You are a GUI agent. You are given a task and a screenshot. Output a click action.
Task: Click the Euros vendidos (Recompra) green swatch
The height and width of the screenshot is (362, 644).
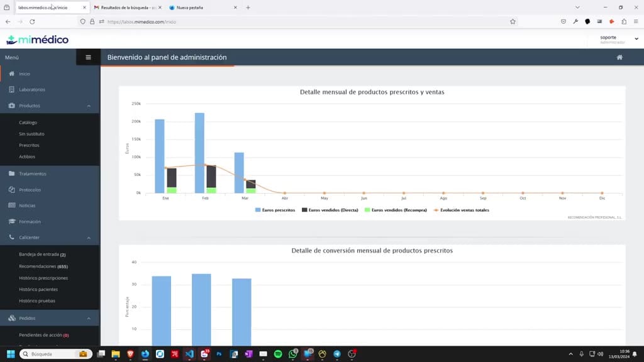coord(367,210)
